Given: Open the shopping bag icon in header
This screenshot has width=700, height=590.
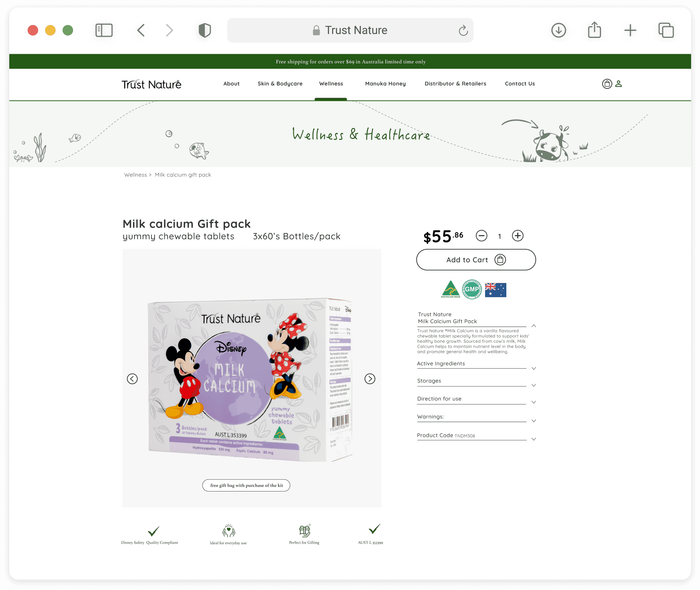Looking at the screenshot, I should [607, 84].
